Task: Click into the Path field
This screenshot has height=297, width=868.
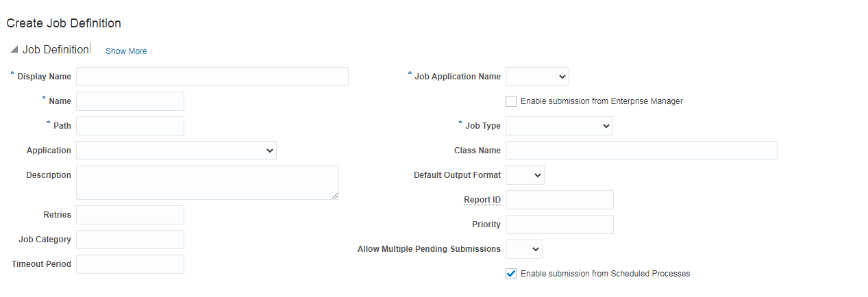Action: pyautogui.click(x=130, y=126)
